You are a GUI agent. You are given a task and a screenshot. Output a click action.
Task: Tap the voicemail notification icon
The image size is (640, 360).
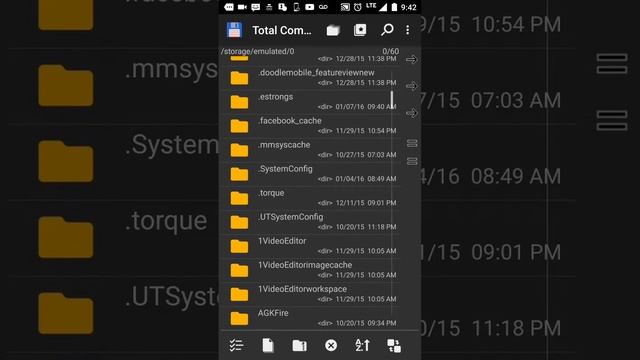pyautogui.click(x=323, y=7)
